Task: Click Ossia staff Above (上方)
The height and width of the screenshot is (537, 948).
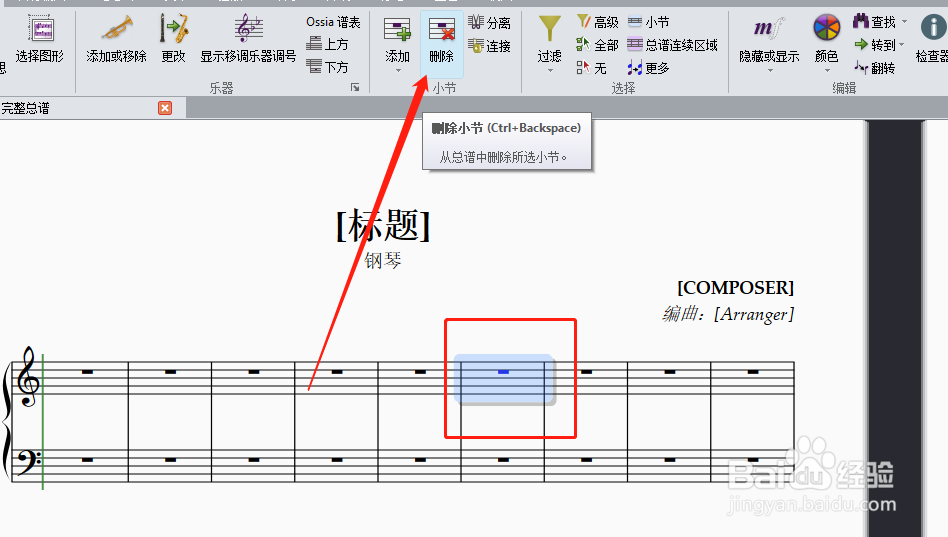Action: point(327,44)
